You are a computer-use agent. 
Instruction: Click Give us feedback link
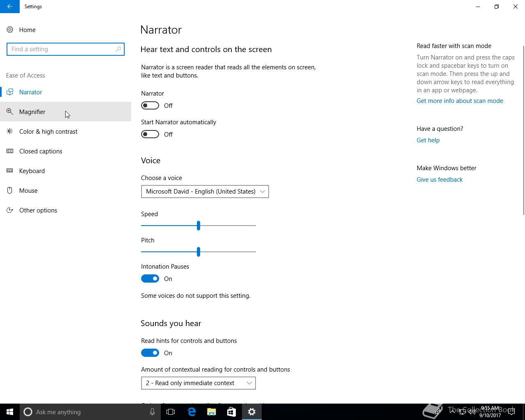tap(440, 180)
